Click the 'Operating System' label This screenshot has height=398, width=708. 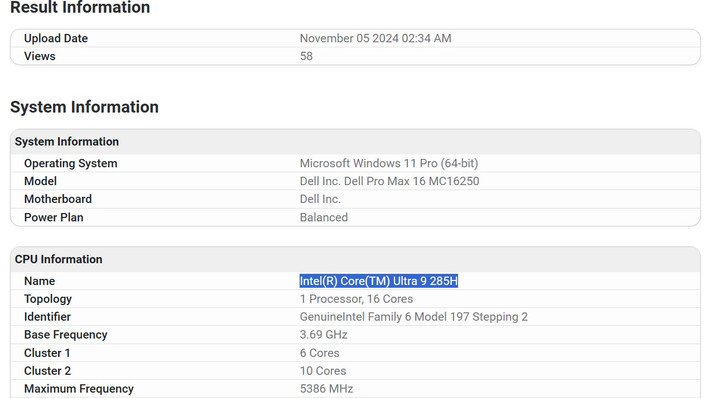[70, 164]
